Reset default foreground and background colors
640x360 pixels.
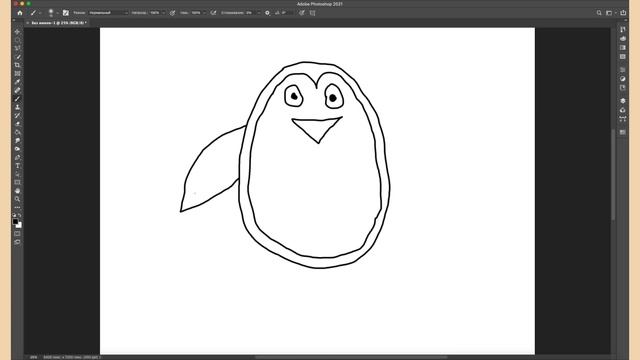14,215
